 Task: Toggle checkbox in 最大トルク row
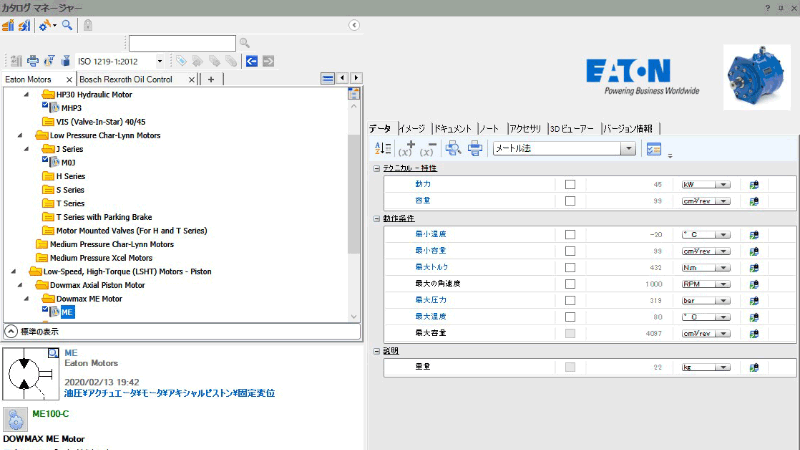coord(570,267)
